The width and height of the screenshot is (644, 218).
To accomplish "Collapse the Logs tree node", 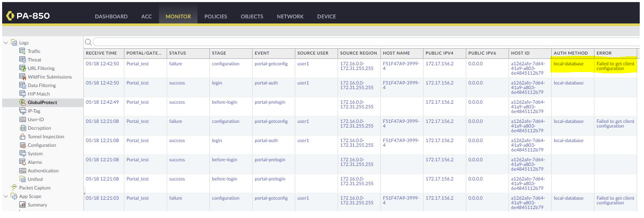I will [x=6, y=43].
